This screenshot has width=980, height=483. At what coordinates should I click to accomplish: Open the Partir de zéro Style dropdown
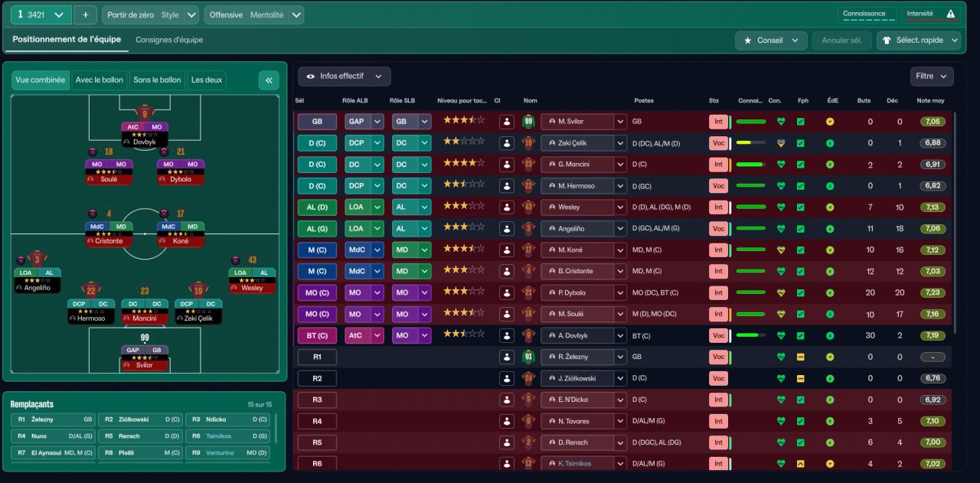(151, 15)
